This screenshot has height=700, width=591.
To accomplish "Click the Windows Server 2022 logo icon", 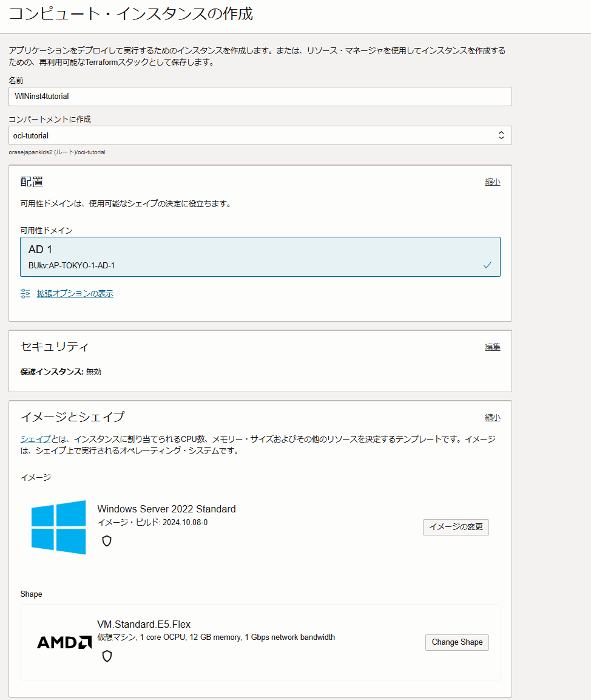I will [x=59, y=527].
